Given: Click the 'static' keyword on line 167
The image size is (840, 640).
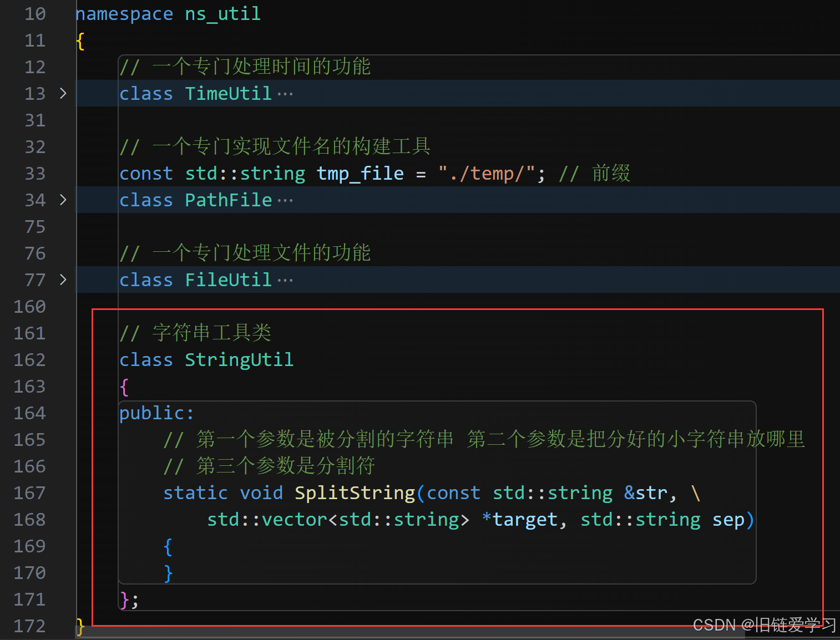Looking at the screenshot, I should coord(195,492).
